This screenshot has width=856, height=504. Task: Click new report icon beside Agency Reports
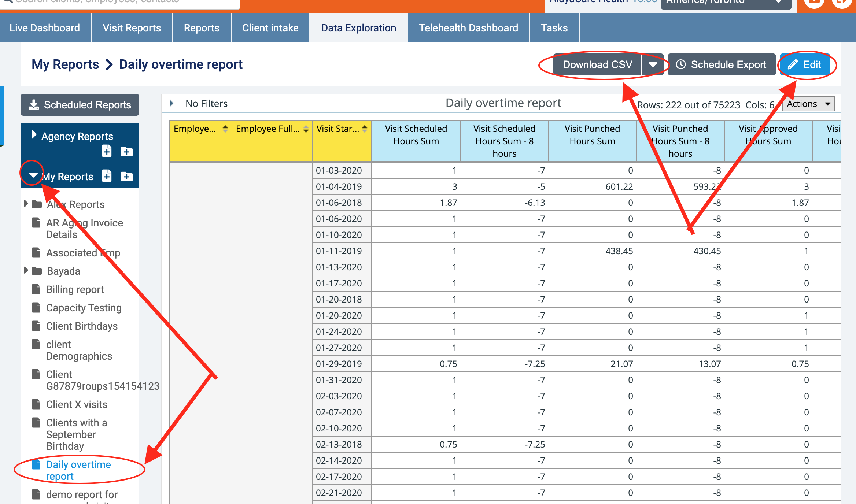coord(107,151)
